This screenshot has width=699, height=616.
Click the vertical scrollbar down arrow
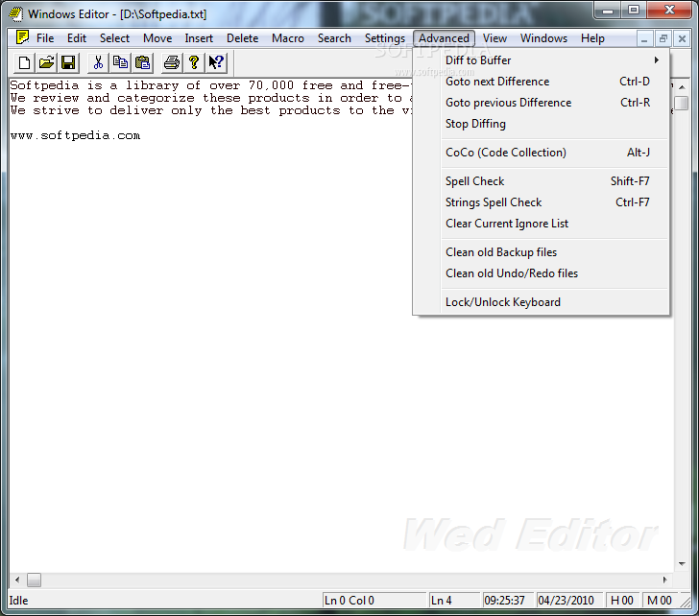[682, 564]
